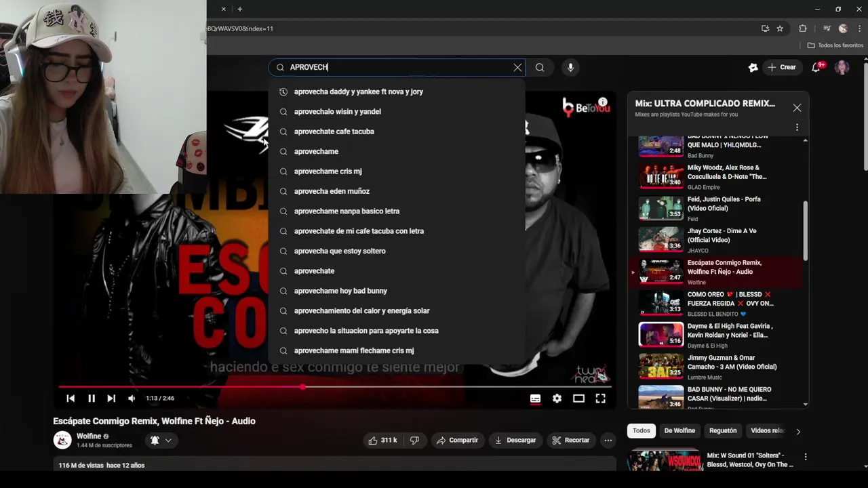Screen dimensions: 868x488
Task: Open the browser profile avatar in toolbar
Action: pos(843,28)
